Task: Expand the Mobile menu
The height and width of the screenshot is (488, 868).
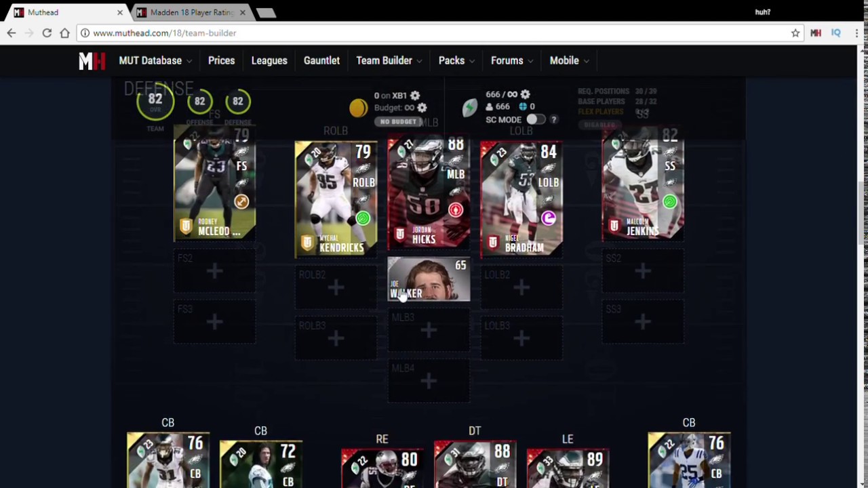Action: [x=570, y=61]
